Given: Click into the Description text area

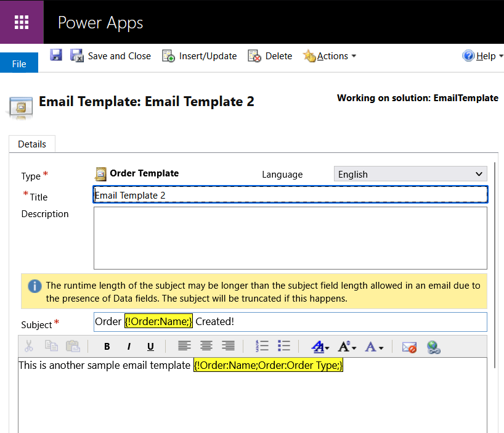Looking at the screenshot, I should tap(290, 238).
